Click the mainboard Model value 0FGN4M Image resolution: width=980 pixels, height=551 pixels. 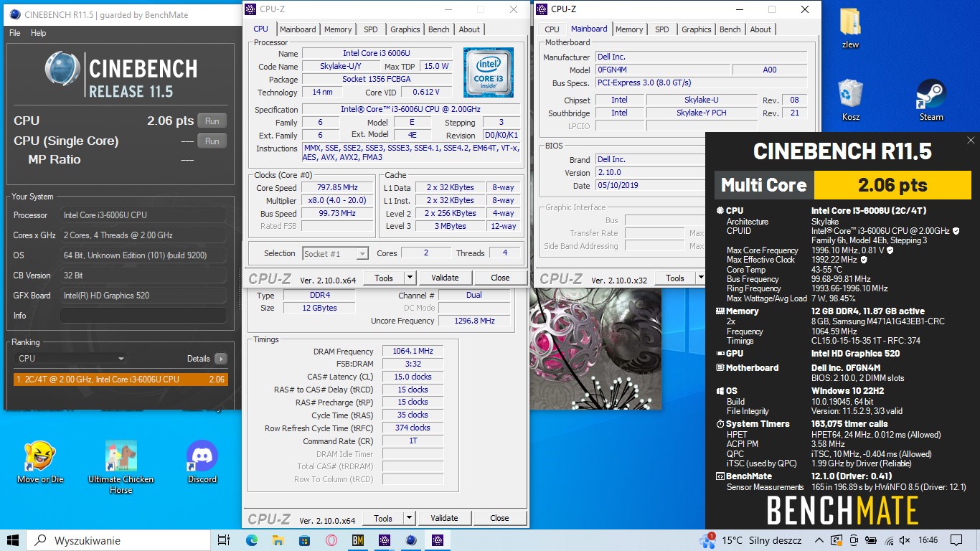662,70
